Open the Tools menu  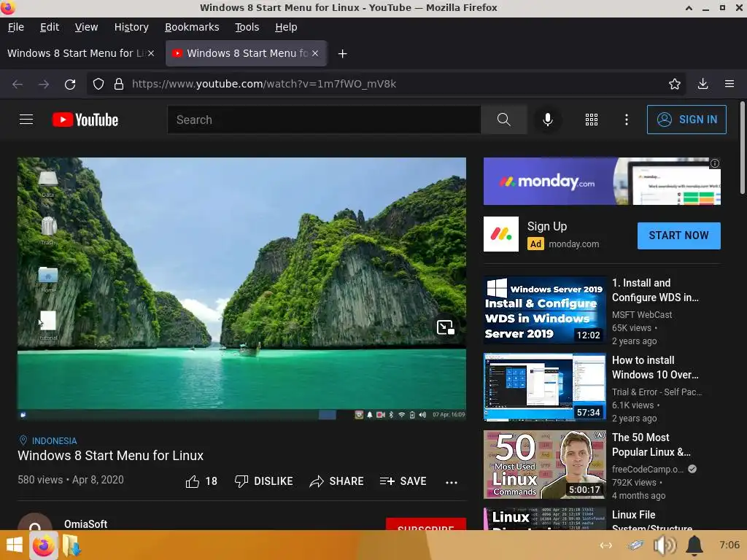click(x=247, y=27)
